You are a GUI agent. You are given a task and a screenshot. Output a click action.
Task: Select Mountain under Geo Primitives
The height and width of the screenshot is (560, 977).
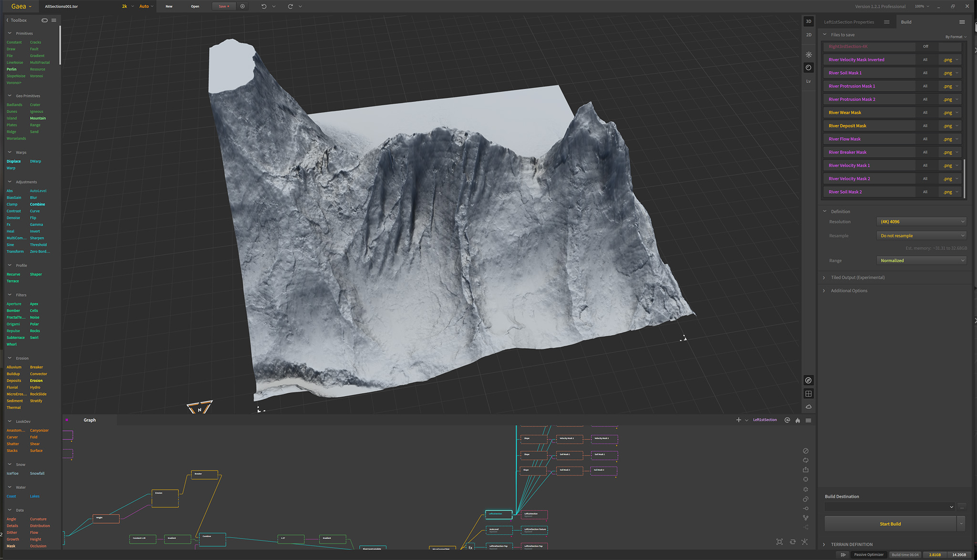[38, 118]
